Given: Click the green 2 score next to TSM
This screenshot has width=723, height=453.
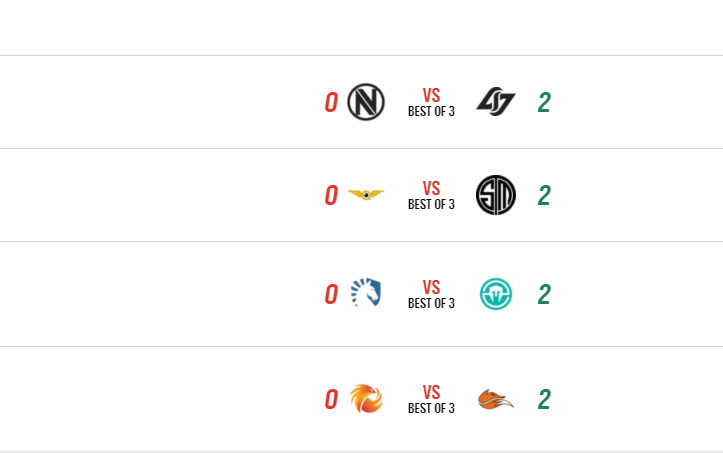Looking at the screenshot, I should click(x=544, y=195).
